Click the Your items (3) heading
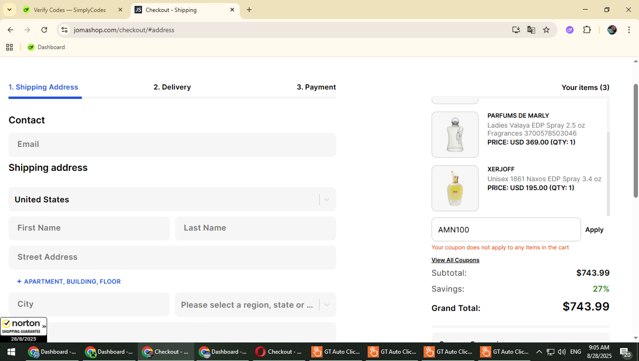 tap(585, 88)
